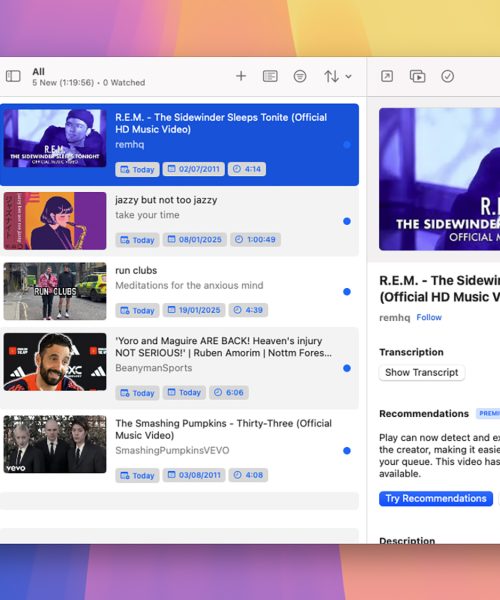Screen dimensions: 500x600
Task: Toggle unwatched dot on R.E.M. video
Action: pos(347,145)
